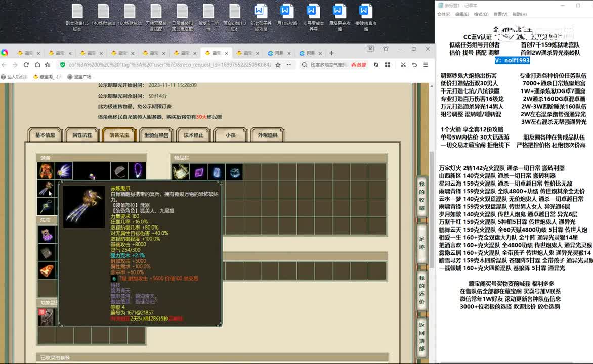This screenshot has width=593, height=364.
Task: Open Notepad 格式(O) menu
Action: [x=481, y=14]
